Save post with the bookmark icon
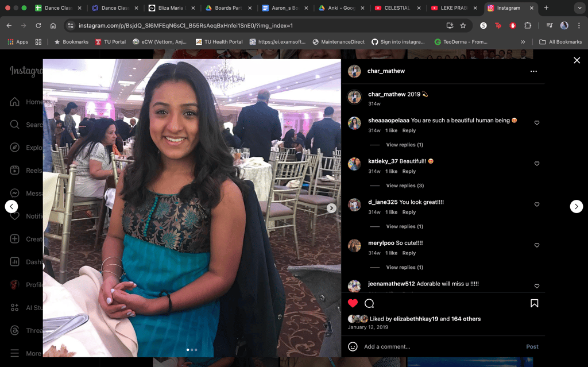The width and height of the screenshot is (588, 367). pyautogui.click(x=535, y=303)
